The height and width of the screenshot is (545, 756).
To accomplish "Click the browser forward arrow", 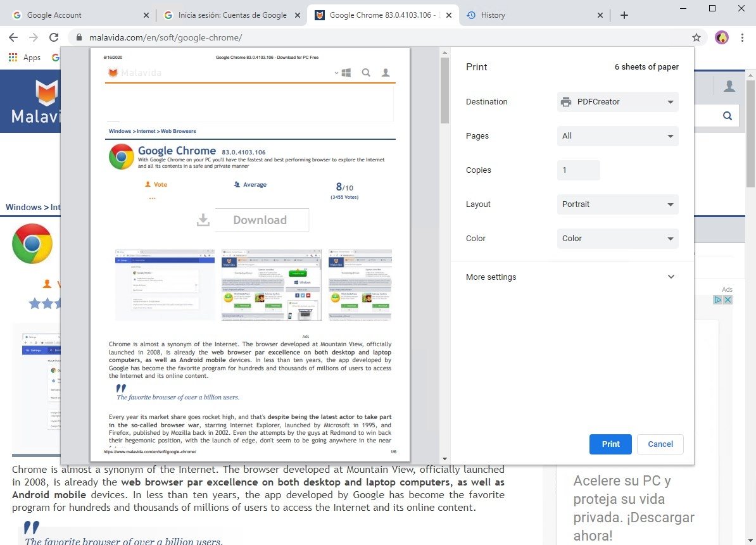I will (34, 37).
